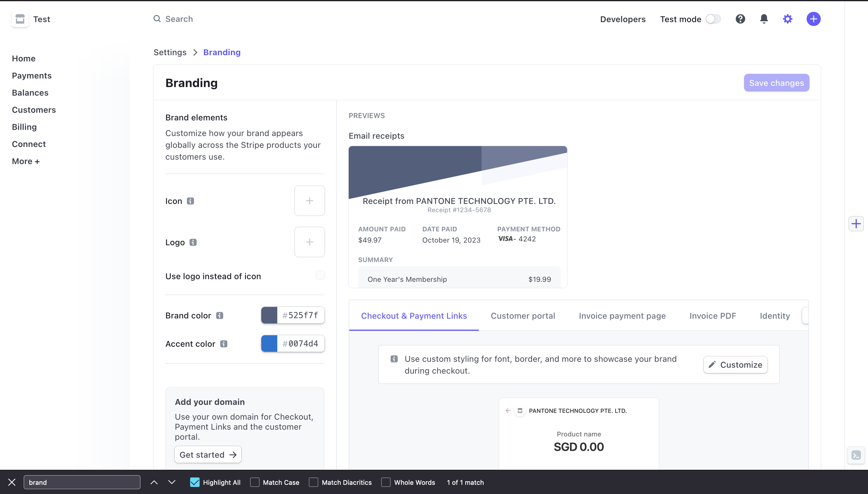Image resolution: width=868 pixels, height=494 pixels.
Task: Turn on Use logo instead of icon
Action: tap(319, 275)
